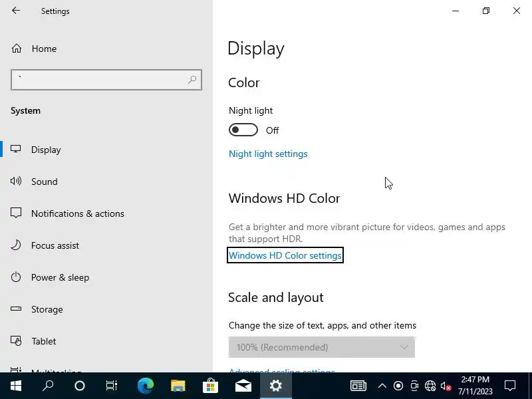The image size is (532, 399).
Task: Go to Storage settings page
Action: (47, 309)
